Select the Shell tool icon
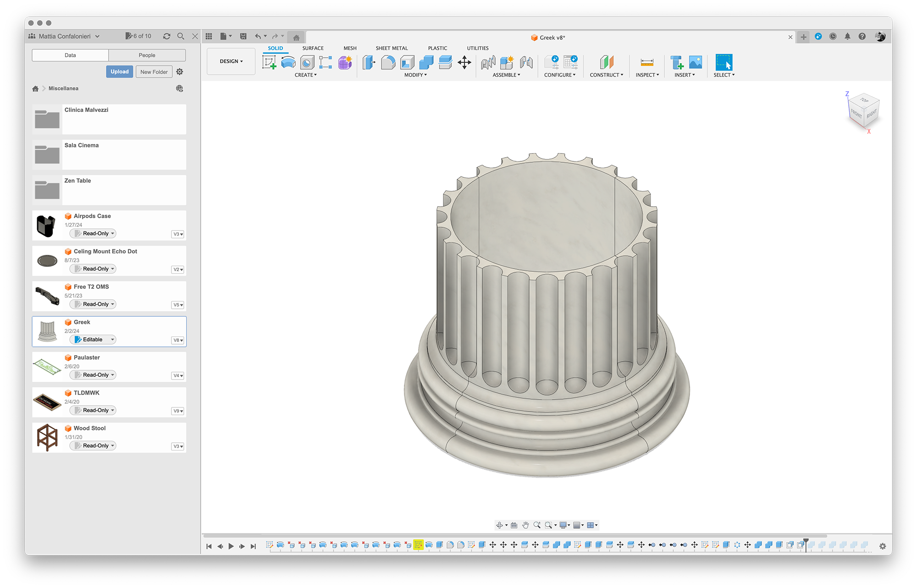This screenshot has height=588, width=917. point(407,62)
